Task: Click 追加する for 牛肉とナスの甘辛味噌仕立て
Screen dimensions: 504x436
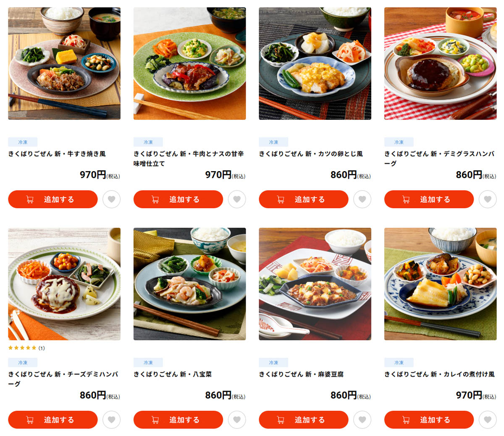Action: click(x=178, y=199)
